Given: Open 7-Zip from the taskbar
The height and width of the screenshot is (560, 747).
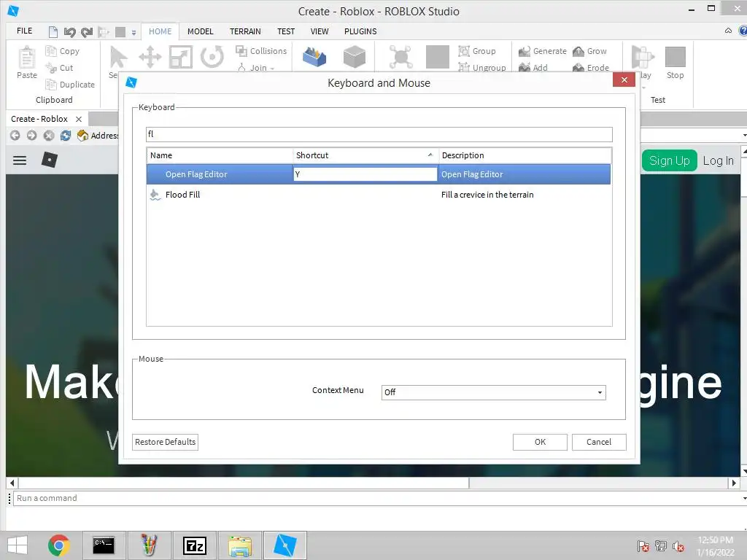Looking at the screenshot, I should pos(195,545).
